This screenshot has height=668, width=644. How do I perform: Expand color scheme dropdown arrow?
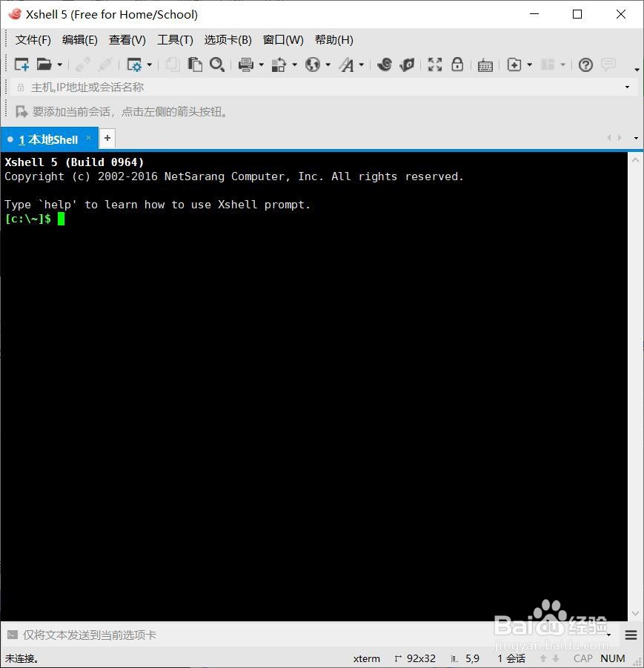tap(294, 65)
